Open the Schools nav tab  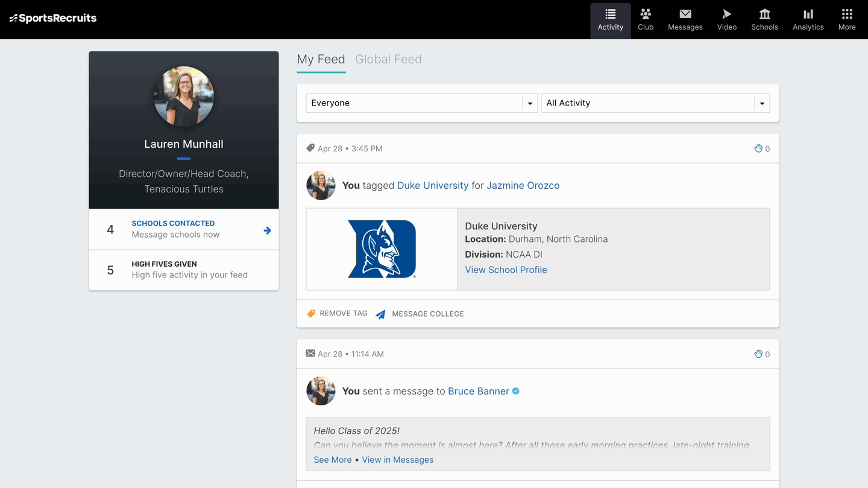(x=764, y=20)
